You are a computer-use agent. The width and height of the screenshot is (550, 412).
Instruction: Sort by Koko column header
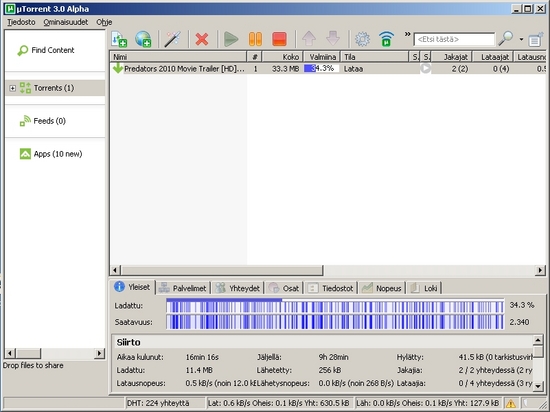coord(282,57)
